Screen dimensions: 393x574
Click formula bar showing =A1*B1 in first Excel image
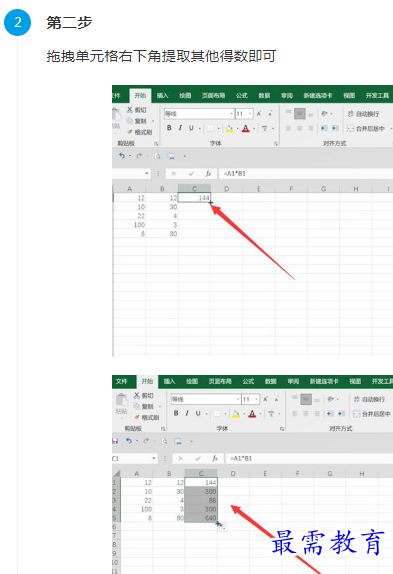[306, 174]
